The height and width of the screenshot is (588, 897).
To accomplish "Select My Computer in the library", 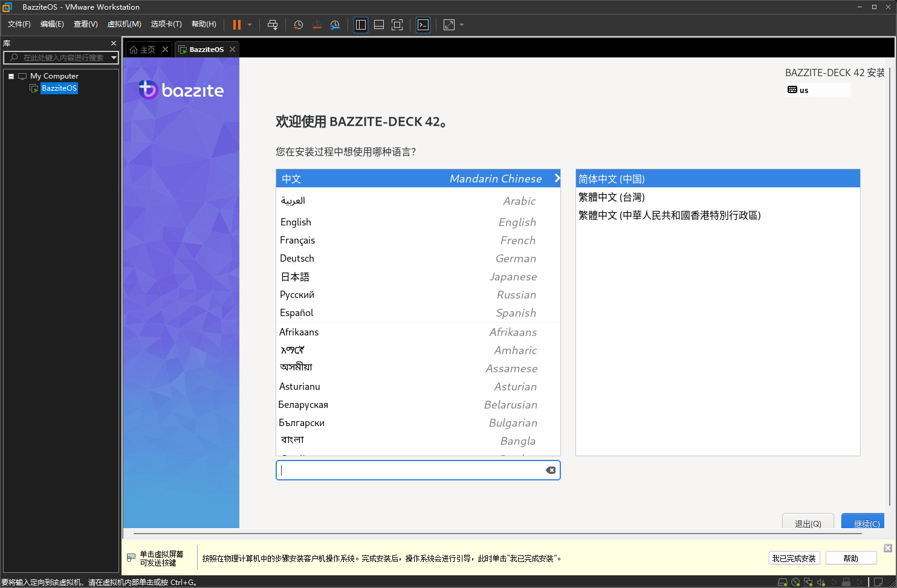I will [x=54, y=76].
